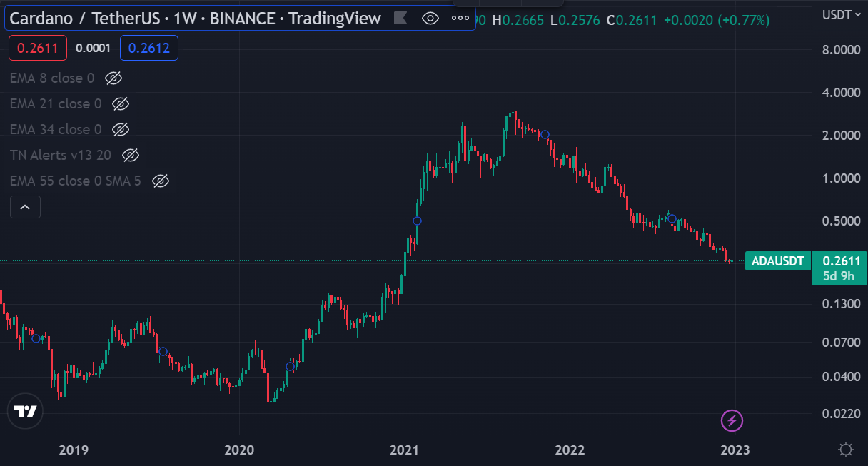Click the TradingView logo
The width and height of the screenshot is (868, 466).
coord(26,412)
